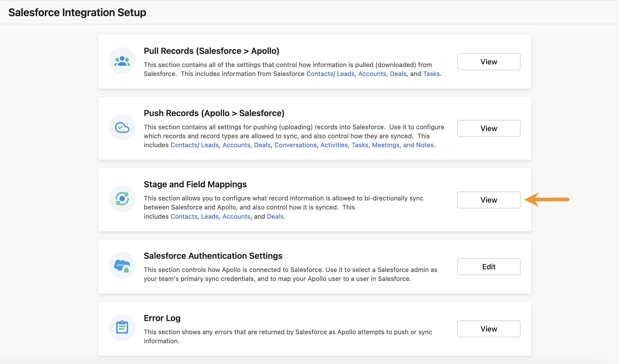Image resolution: width=619 pixels, height=364 pixels.
Task: Click the Salesforce Authentication lock icon
Action: pos(122,265)
